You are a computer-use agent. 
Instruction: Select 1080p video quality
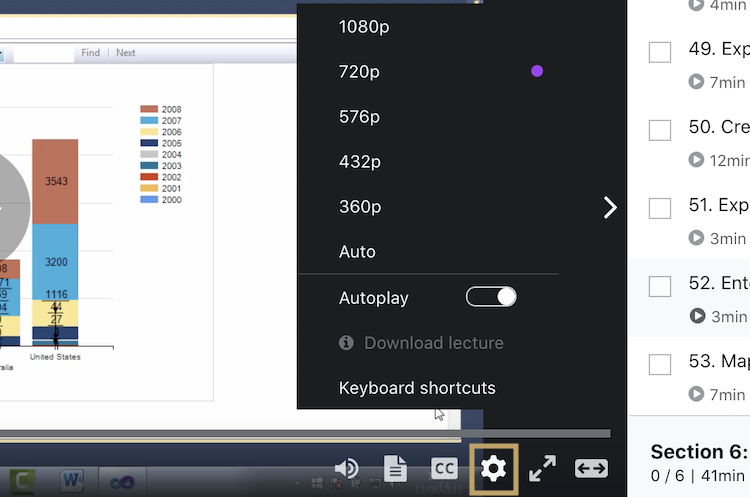(364, 27)
